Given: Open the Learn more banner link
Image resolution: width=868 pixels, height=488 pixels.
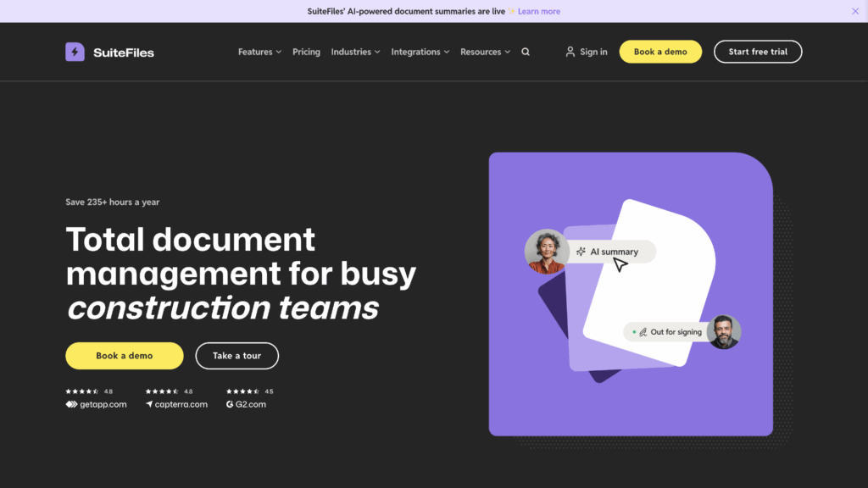Looking at the screenshot, I should (538, 11).
